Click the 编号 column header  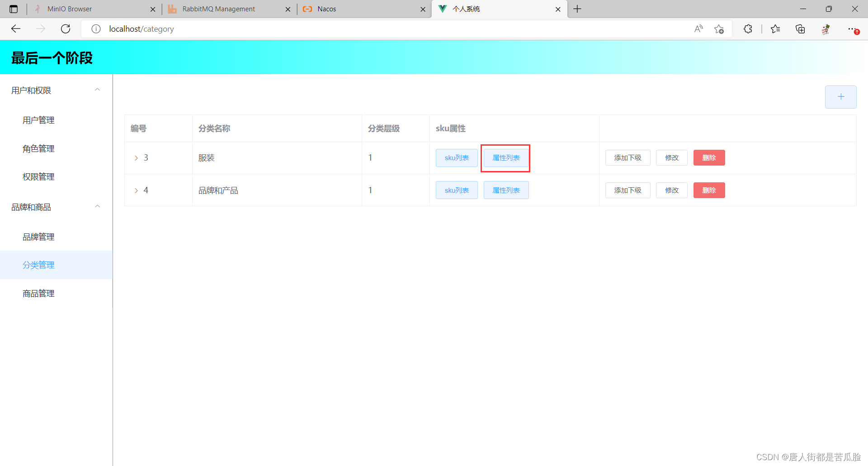158,128
